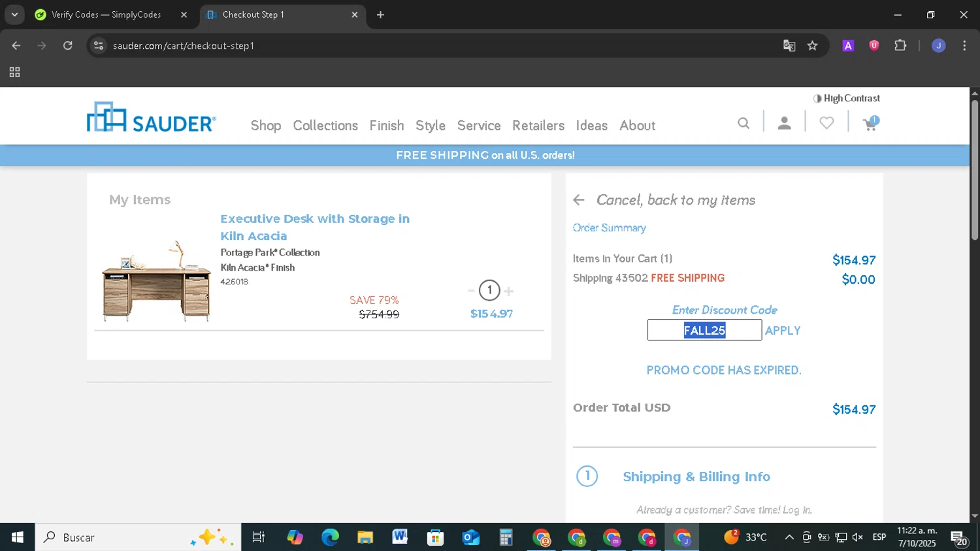Click the PROMO CODE HAS EXPIRED message
The height and width of the screenshot is (551, 980).
tap(724, 370)
